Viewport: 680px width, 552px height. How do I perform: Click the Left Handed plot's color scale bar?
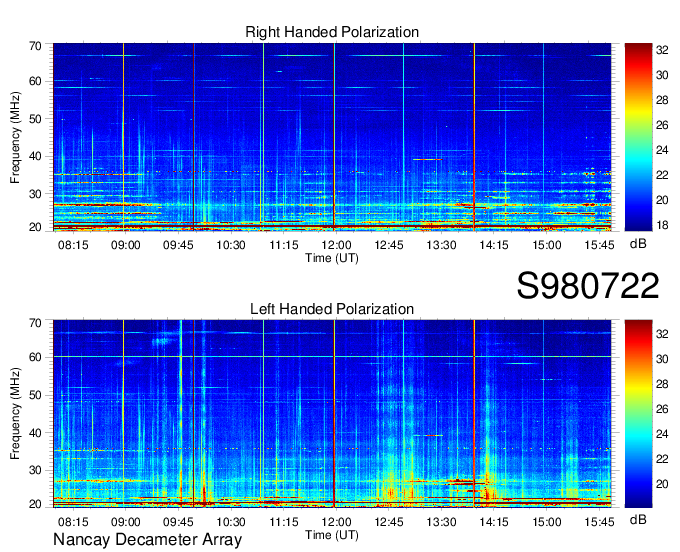(638, 414)
